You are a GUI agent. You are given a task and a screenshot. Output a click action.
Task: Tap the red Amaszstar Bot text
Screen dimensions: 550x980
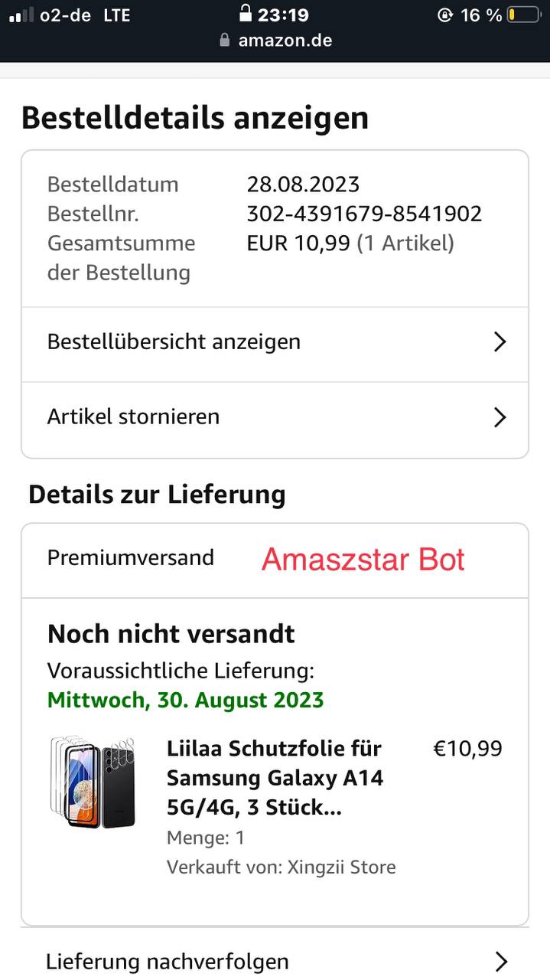pyautogui.click(x=363, y=560)
